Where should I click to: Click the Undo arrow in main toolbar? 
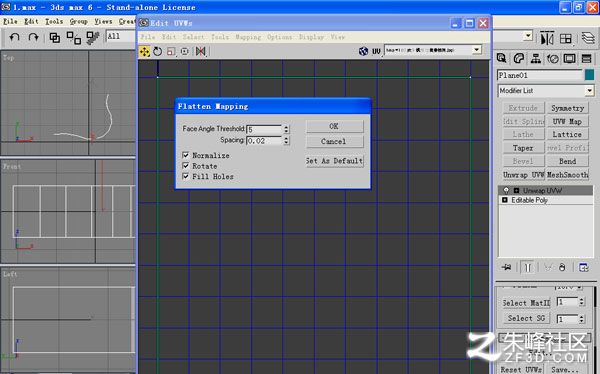coord(15,38)
